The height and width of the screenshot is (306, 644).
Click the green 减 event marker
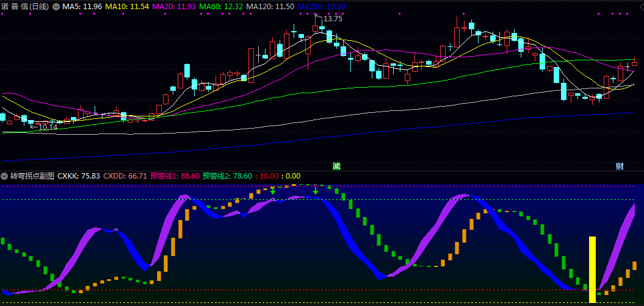(x=336, y=166)
